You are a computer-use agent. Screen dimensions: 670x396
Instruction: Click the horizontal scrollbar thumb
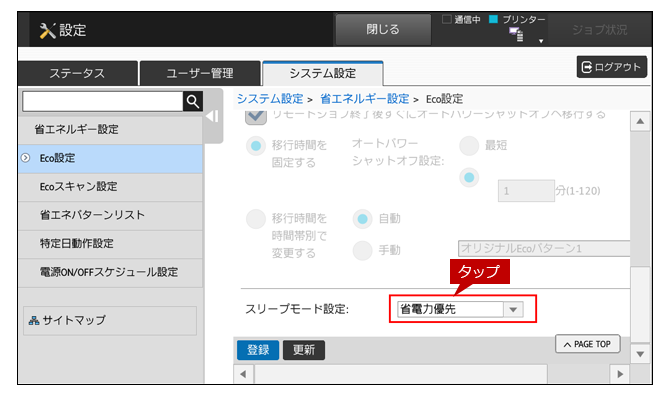[401, 375]
